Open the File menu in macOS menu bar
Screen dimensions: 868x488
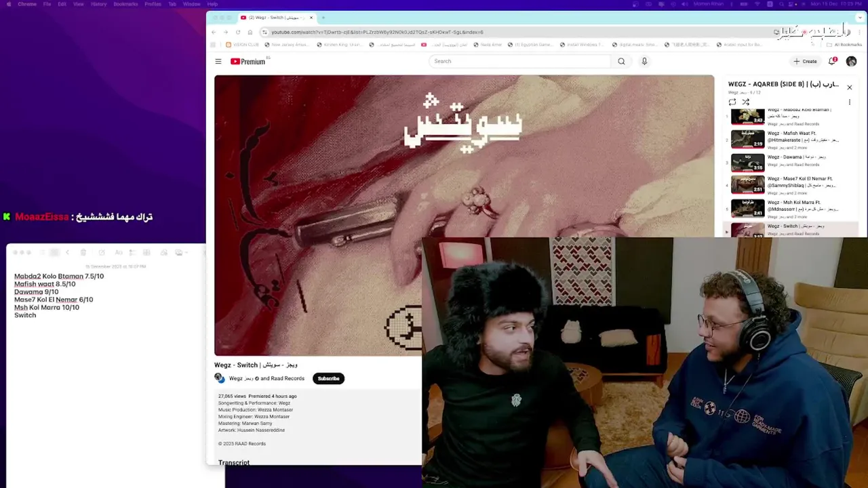click(x=47, y=4)
